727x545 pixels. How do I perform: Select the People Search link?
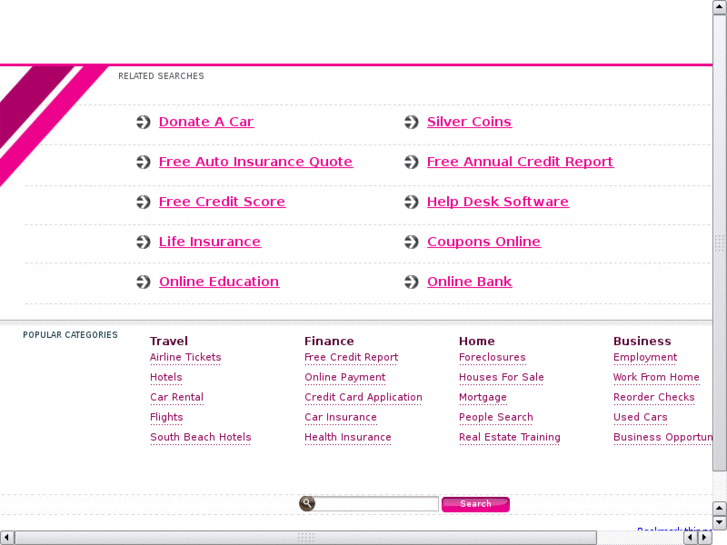[496, 417]
